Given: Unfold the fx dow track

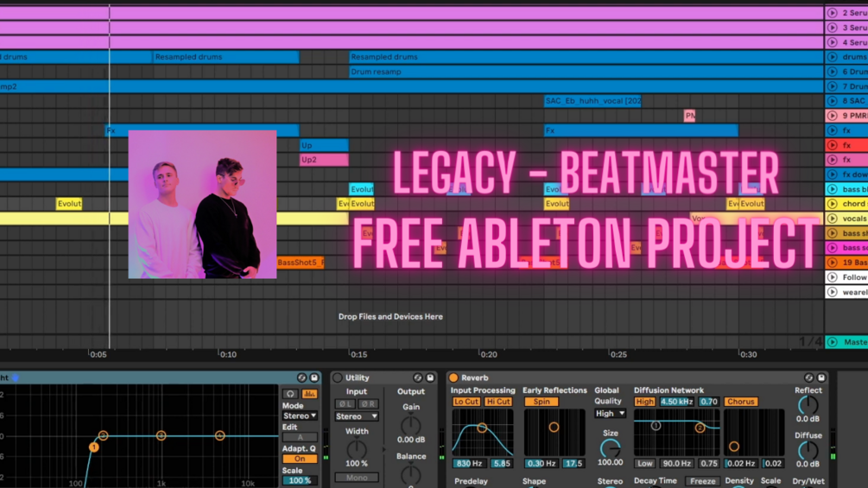Looking at the screenshot, I should tap(832, 174).
